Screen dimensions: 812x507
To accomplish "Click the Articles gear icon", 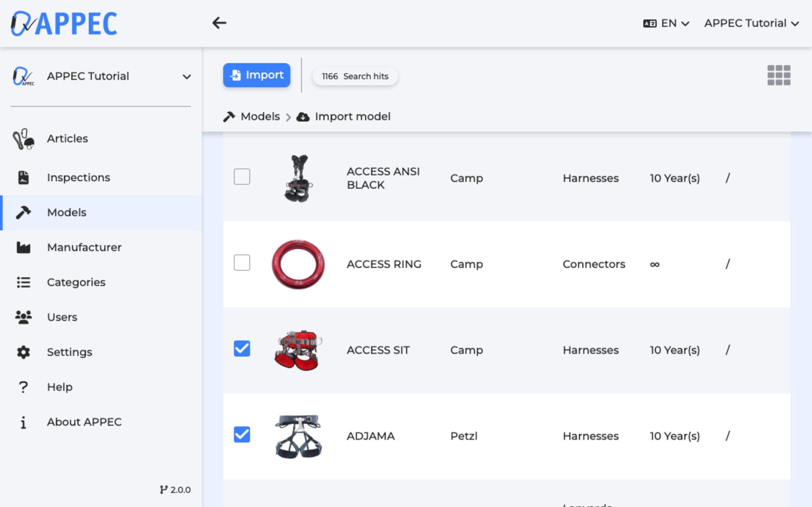I will coord(23,139).
